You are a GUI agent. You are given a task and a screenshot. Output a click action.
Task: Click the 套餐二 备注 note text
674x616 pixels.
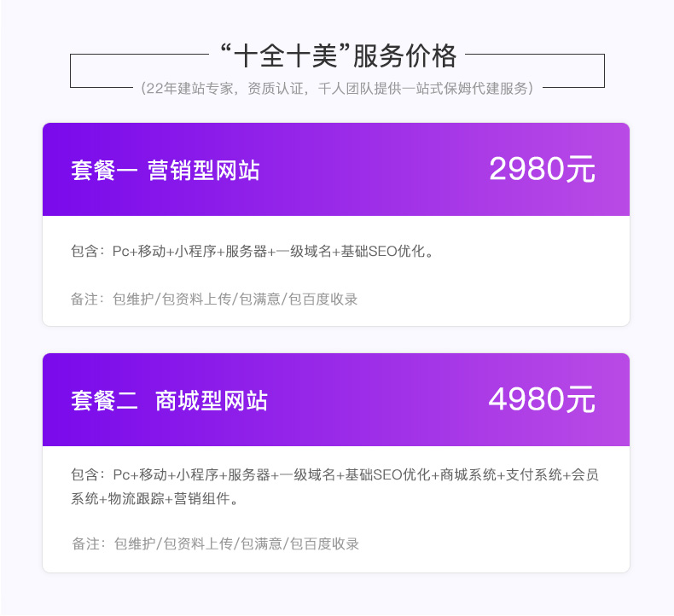click(x=215, y=543)
